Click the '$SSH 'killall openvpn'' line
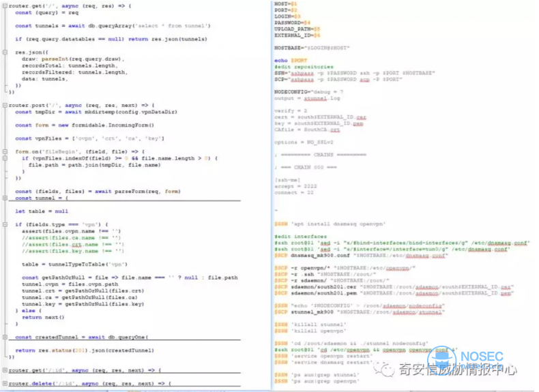Image resolution: width=539 pixels, height=392 pixels. pos(310,331)
